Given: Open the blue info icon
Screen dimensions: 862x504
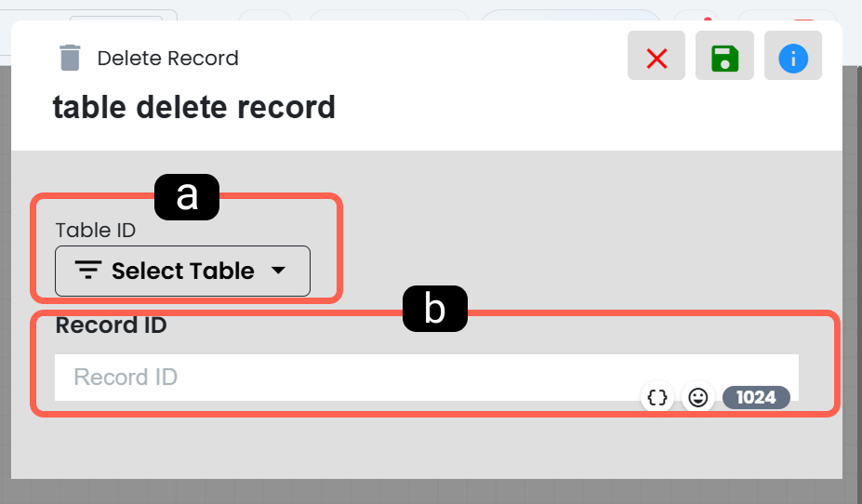Looking at the screenshot, I should (x=793, y=56).
